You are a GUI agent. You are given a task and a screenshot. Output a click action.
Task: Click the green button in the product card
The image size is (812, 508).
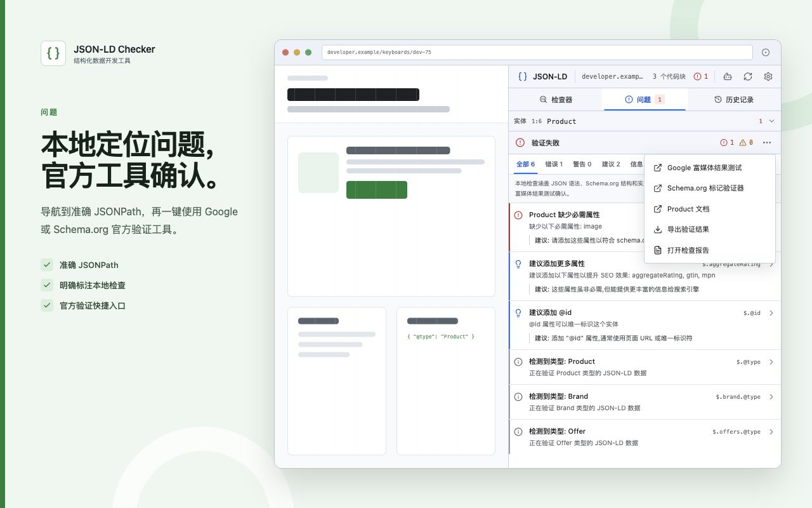pyautogui.click(x=377, y=190)
